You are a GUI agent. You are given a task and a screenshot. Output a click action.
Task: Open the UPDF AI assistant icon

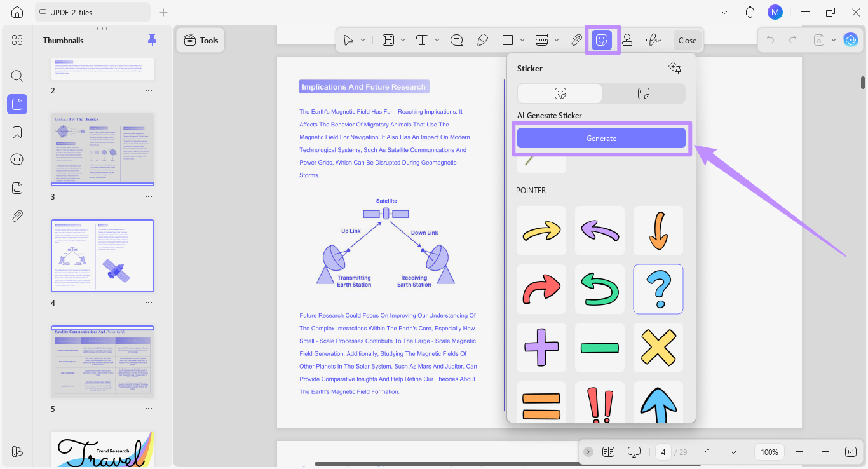pos(850,40)
